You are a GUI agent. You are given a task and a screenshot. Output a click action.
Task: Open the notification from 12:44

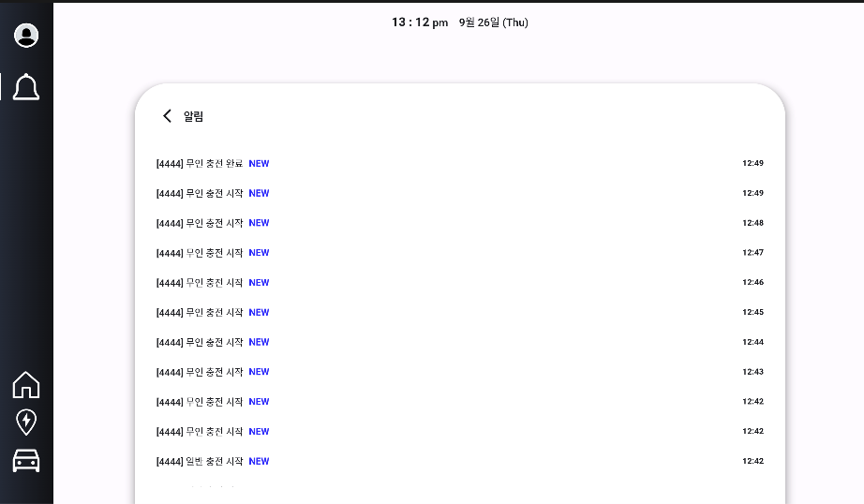coord(200,342)
